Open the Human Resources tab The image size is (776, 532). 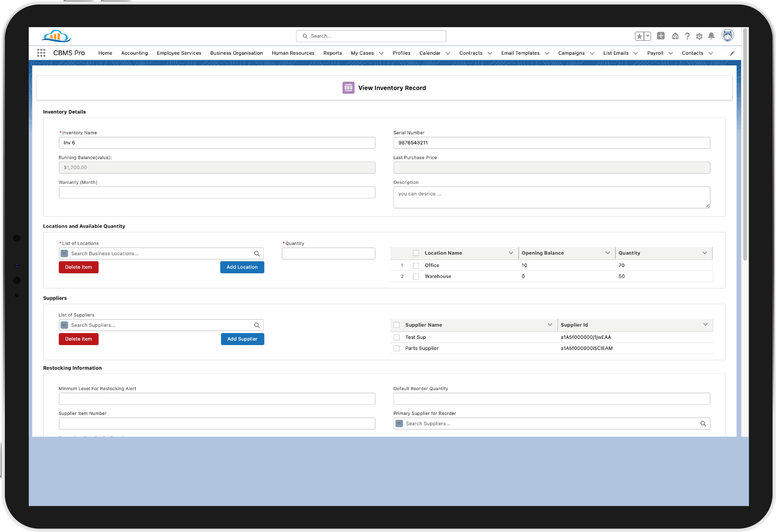[293, 53]
